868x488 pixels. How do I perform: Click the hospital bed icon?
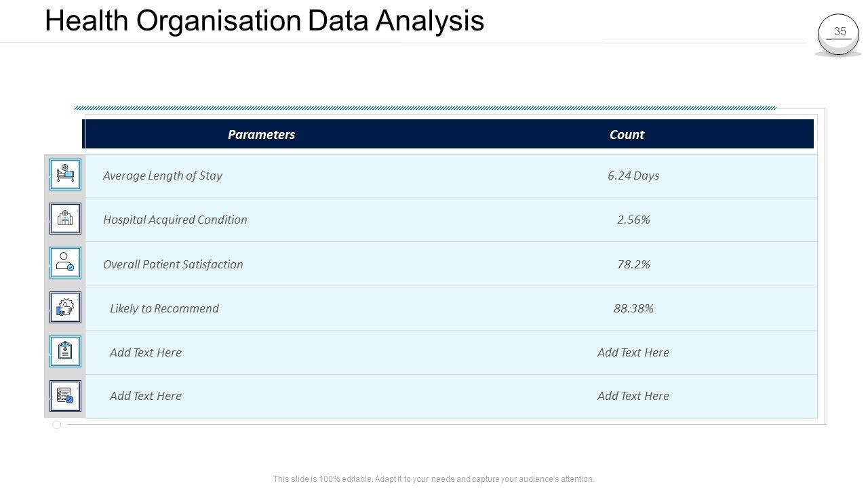coord(65,175)
